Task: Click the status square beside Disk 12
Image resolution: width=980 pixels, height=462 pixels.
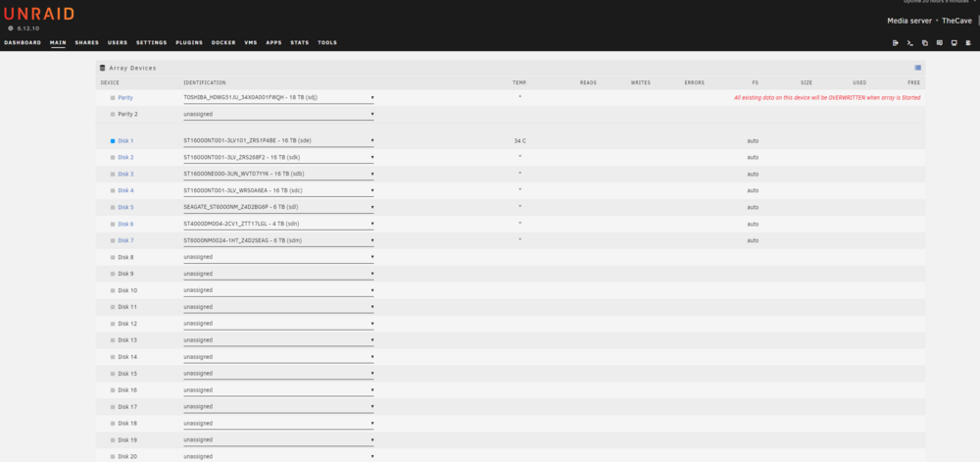Action: point(113,324)
